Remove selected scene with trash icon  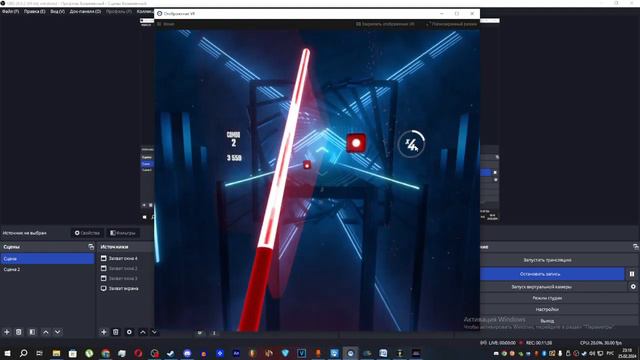18,332
